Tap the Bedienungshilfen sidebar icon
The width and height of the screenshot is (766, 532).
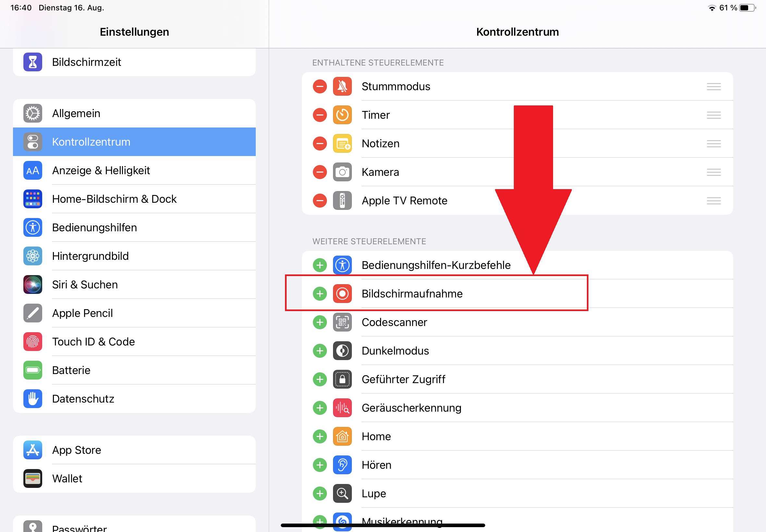(33, 227)
